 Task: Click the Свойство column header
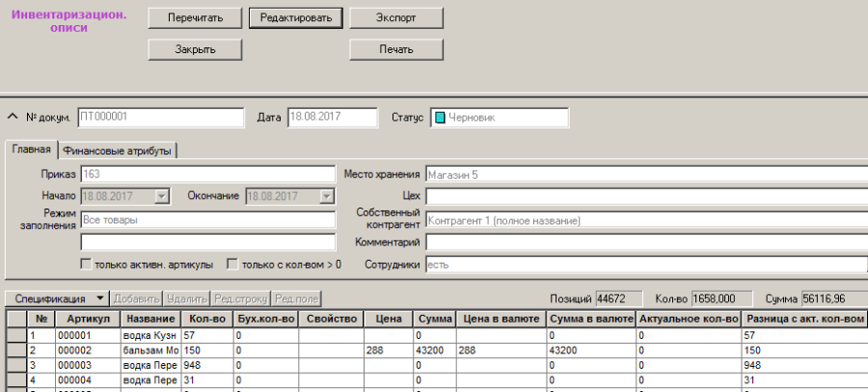coord(331,319)
